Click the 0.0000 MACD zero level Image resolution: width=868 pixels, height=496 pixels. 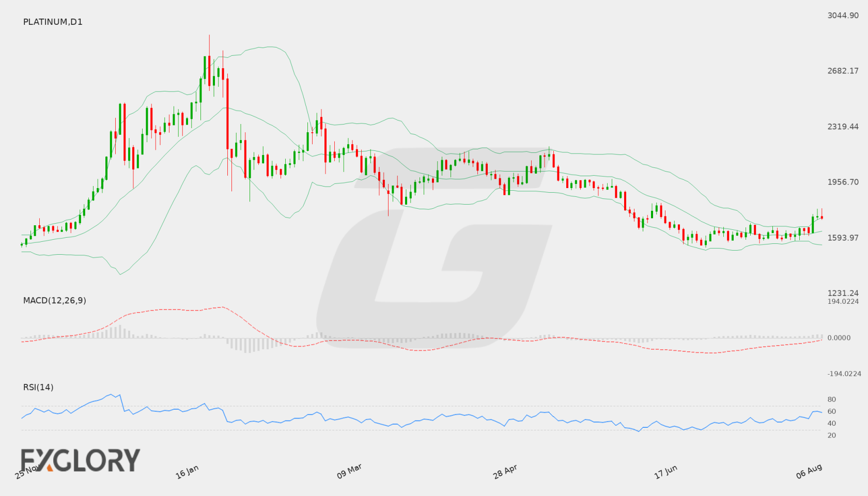[x=839, y=337]
